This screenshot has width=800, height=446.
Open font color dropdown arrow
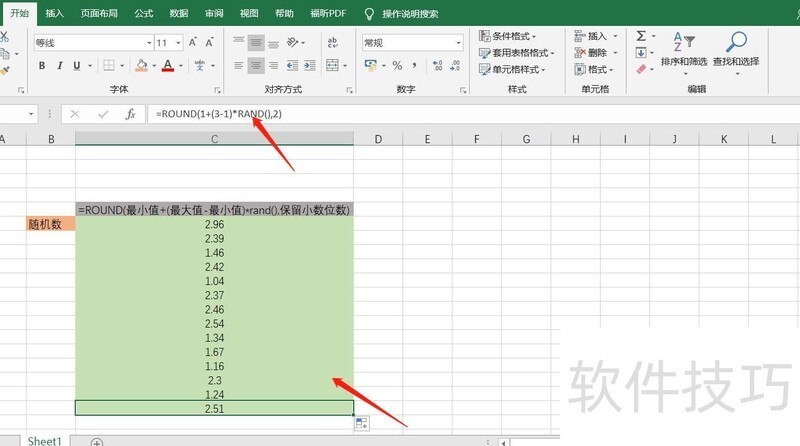(x=181, y=66)
